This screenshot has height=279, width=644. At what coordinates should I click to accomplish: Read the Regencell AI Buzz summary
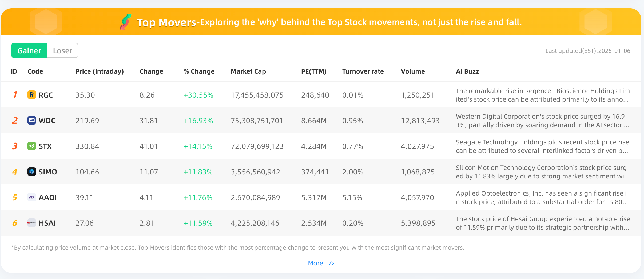point(543,95)
